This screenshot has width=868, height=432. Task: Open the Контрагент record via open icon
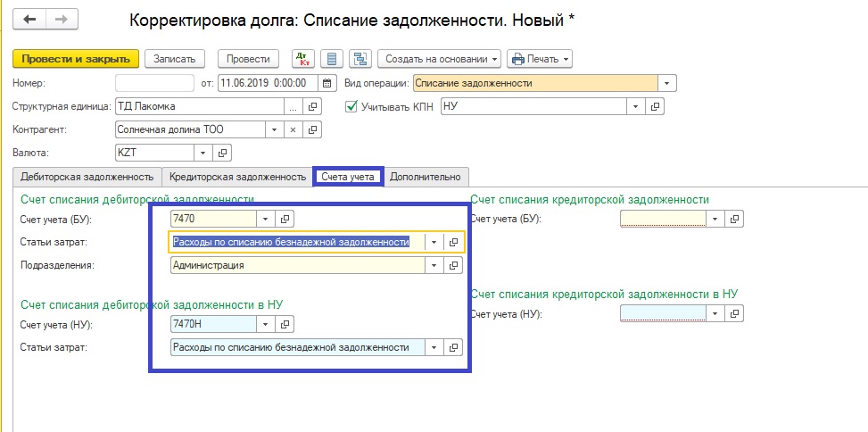tap(312, 129)
